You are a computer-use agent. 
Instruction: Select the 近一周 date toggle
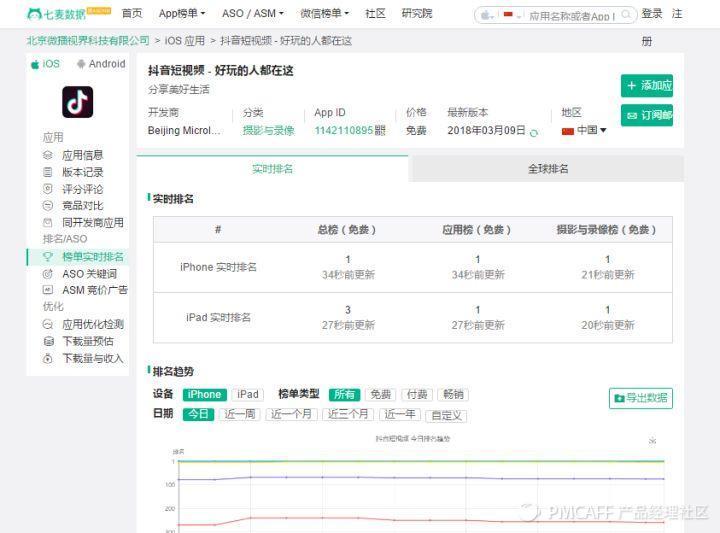click(240, 415)
